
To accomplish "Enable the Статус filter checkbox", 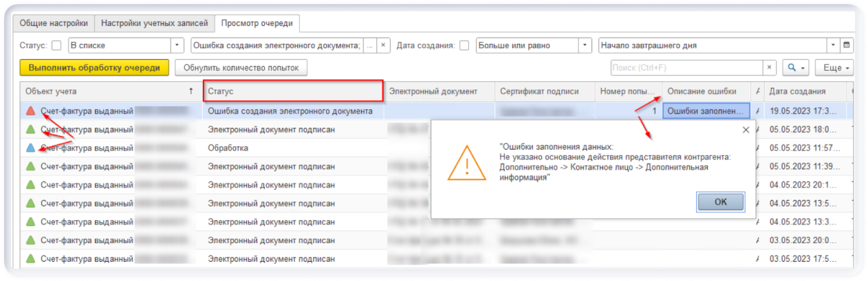I will click(x=56, y=46).
